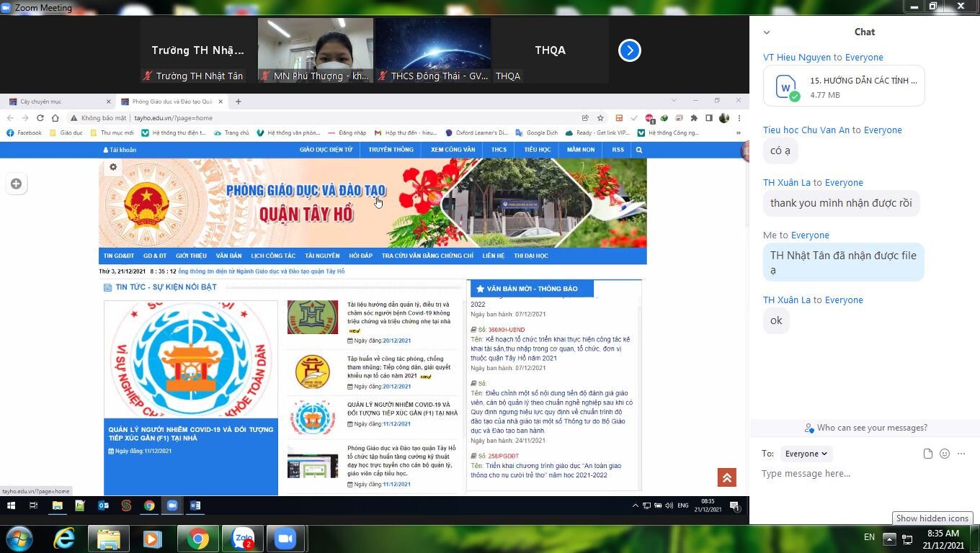Open the 'Everyone' recipient dropdown in Zoom chat
This screenshot has height=553, width=980.
[806, 454]
